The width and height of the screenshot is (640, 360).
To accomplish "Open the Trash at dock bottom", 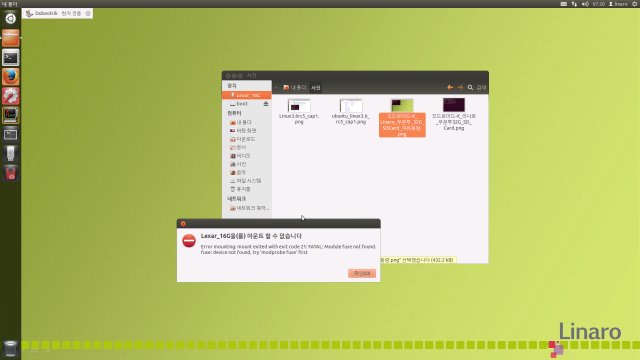I will pos(11,349).
